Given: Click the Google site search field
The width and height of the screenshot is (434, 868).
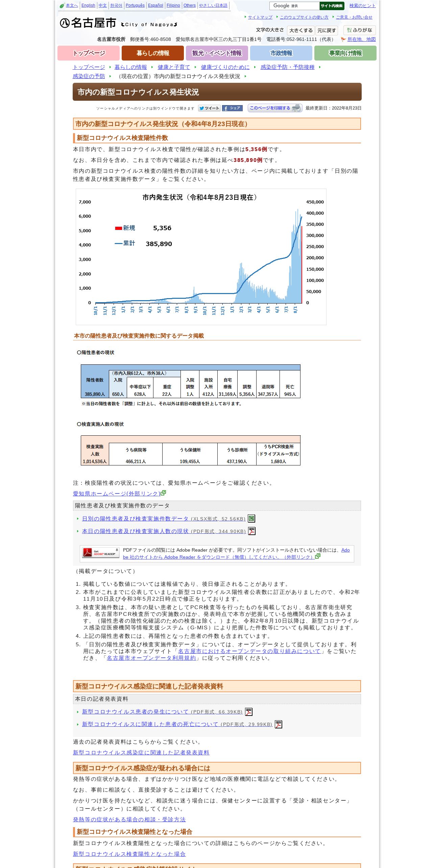Looking at the screenshot, I should [x=294, y=6].
